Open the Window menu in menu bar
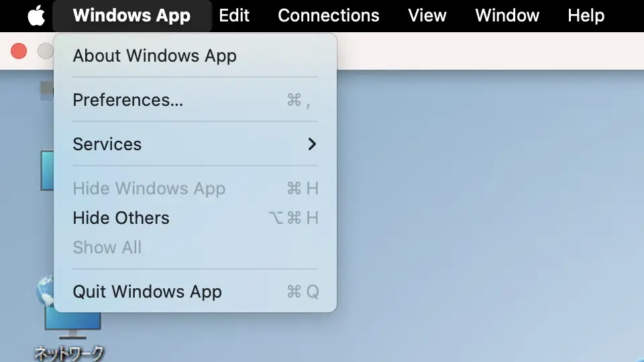The image size is (644, 362). [x=507, y=15]
